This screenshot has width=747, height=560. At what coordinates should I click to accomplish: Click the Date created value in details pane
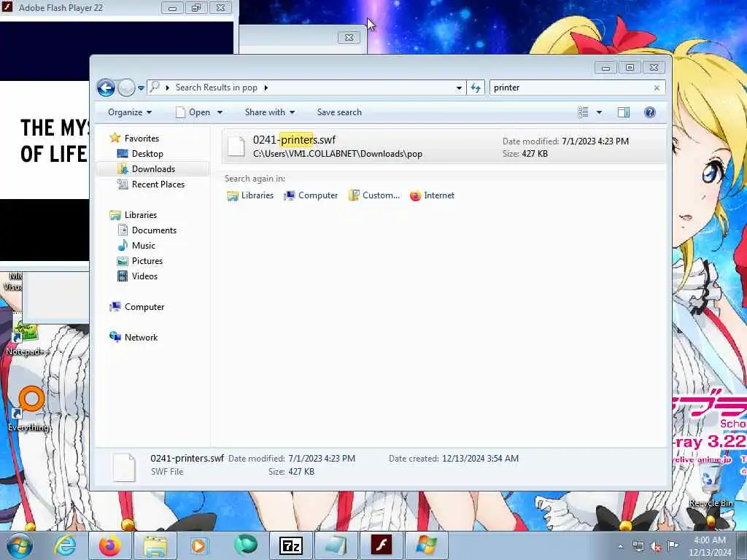point(480,459)
